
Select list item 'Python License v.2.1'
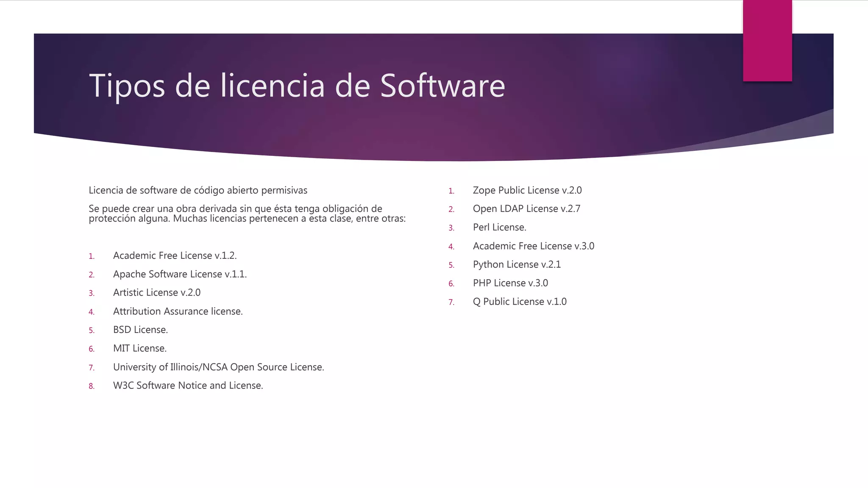[517, 265]
